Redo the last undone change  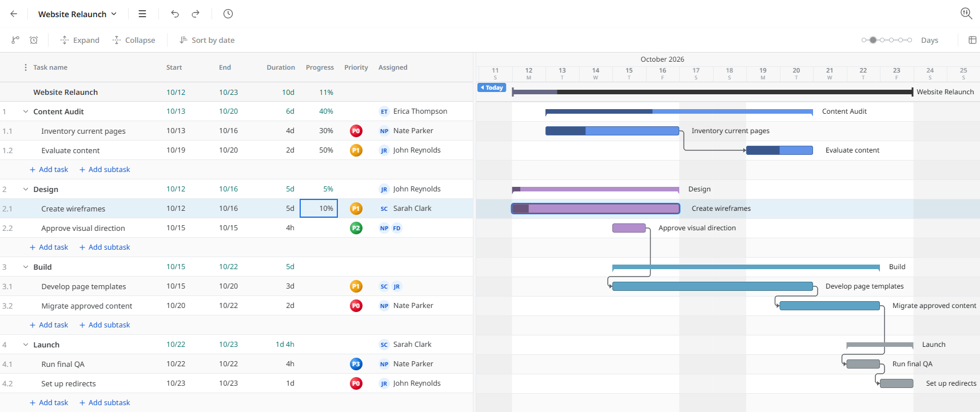pyautogui.click(x=196, y=14)
